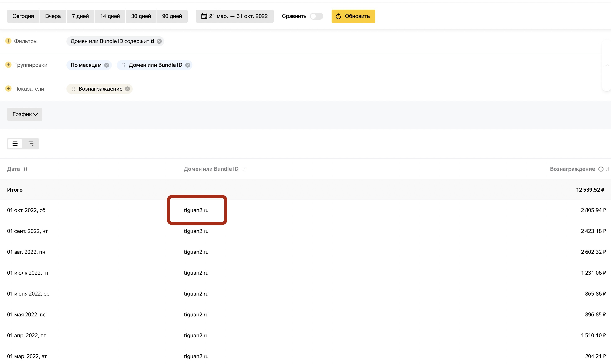Expand the График dropdown
Viewport: 611px width, 364px height.
click(x=25, y=114)
